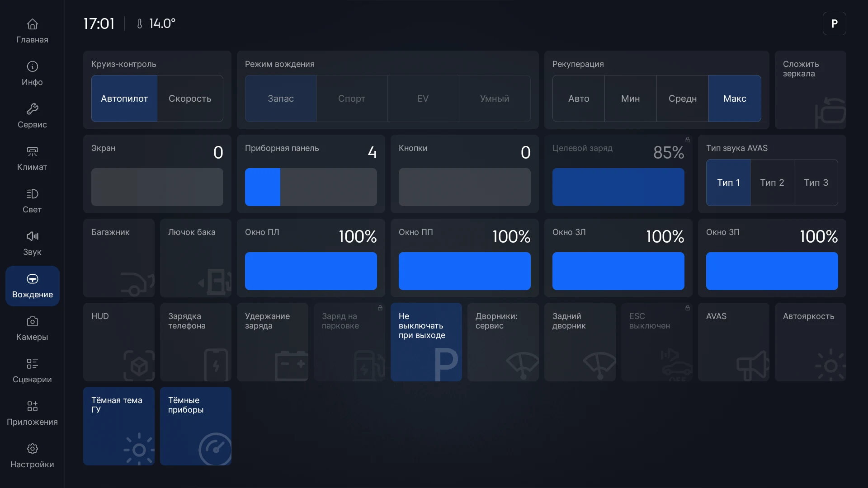The image size is (868, 488).
Task: Choose Умный driving mode
Action: tap(495, 99)
